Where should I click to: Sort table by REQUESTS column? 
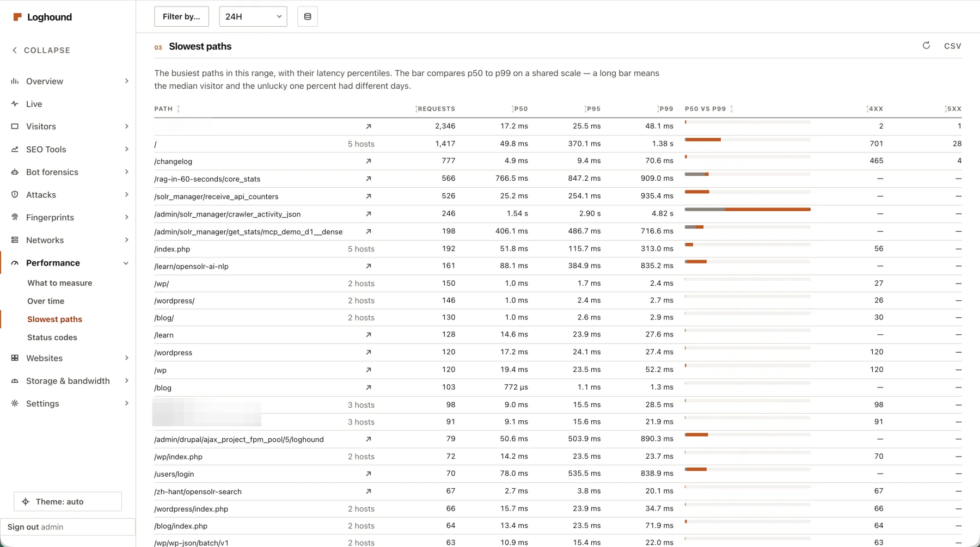tap(435, 109)
